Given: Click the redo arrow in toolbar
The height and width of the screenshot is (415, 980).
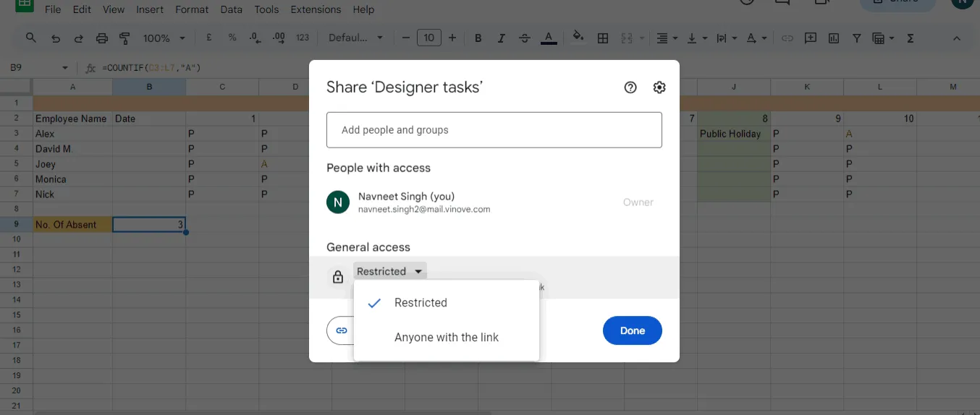Looking at the screenshot, I should [x=78, y=38].
